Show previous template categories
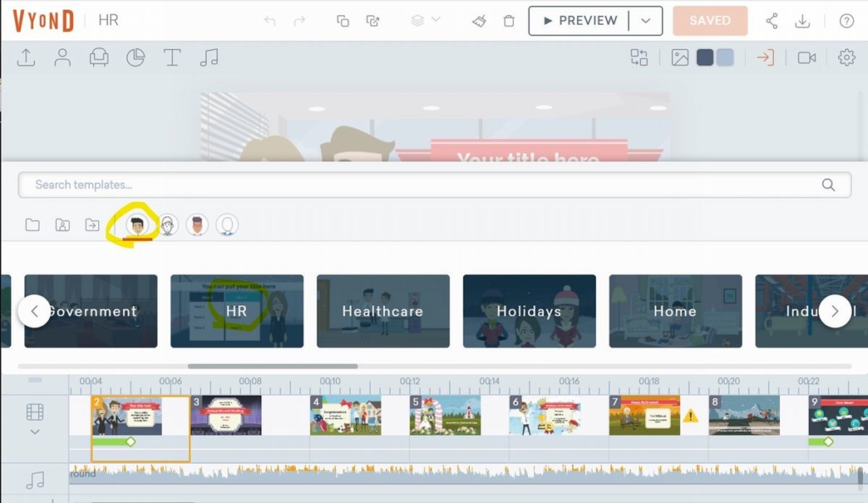 click(34, 311)
